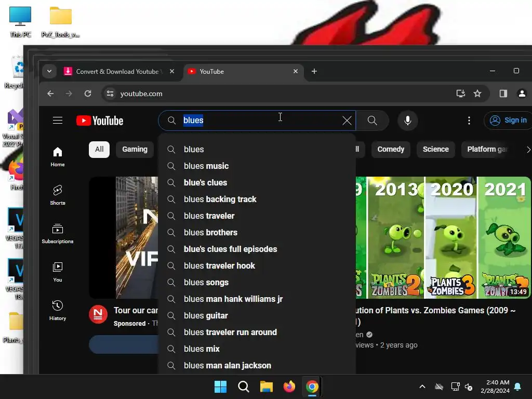This screenshot has width=532, height=399.
Task: Click the install app icon in address bar
Action: (x=460, y=94)
